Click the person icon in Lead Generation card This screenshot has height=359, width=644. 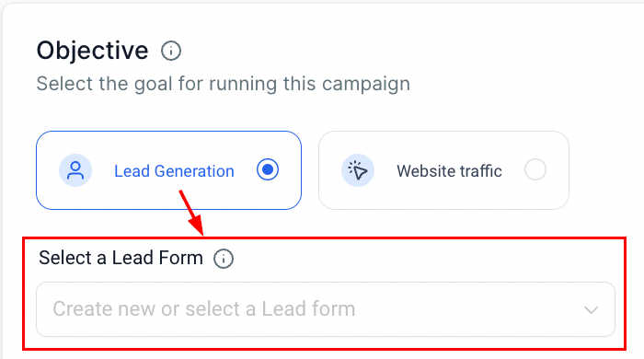click(x=75, y=170)
